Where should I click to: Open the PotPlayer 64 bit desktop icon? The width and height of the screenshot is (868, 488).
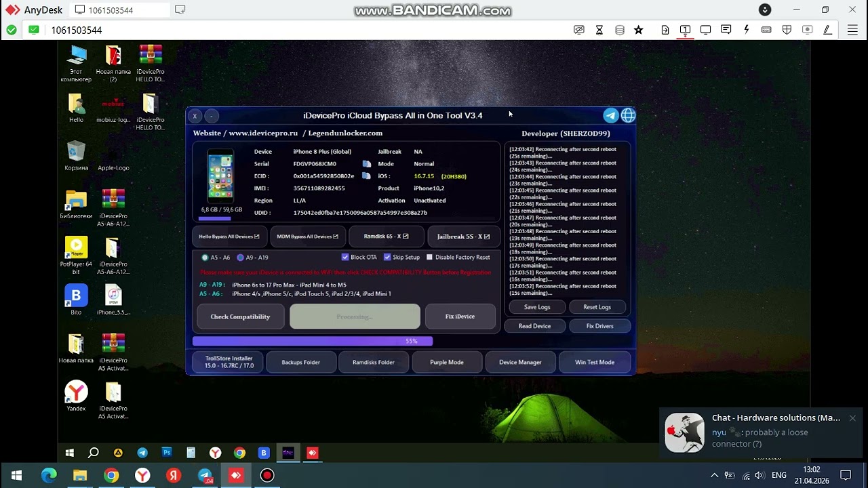[x=76, y=255]
